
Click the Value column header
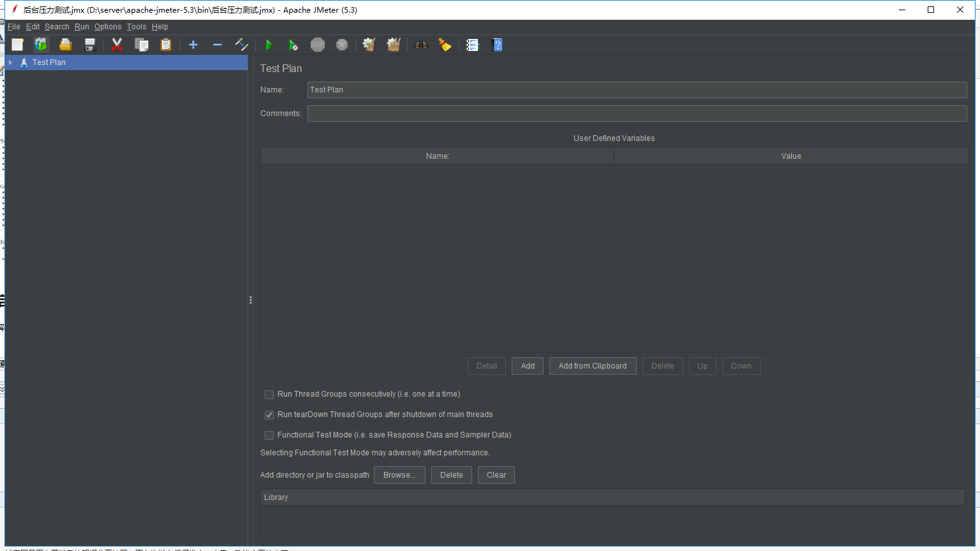point(791,156)
